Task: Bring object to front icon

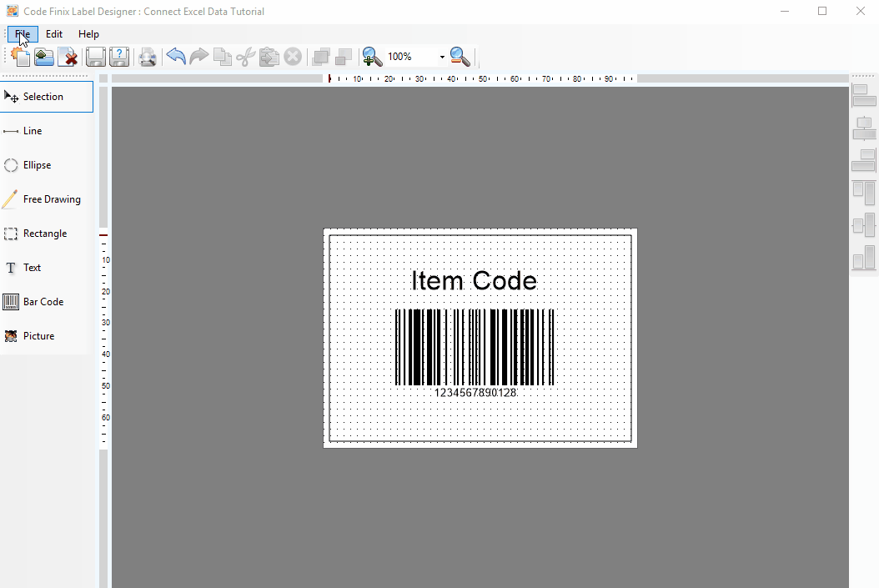Action: click(320, 57)
